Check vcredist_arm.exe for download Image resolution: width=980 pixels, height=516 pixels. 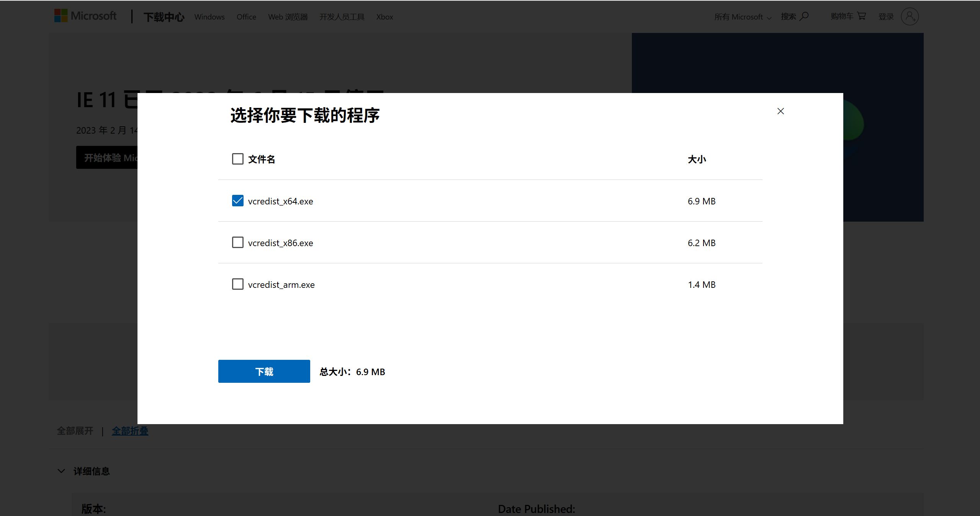point(237,284)
